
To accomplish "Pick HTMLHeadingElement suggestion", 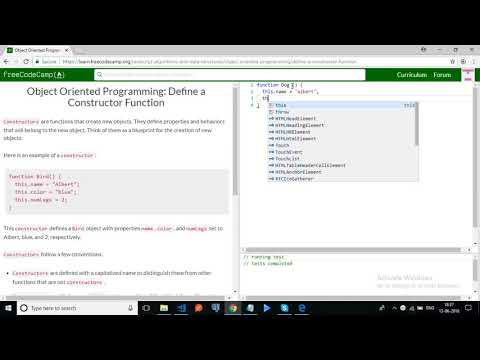I will click(343, 125).
